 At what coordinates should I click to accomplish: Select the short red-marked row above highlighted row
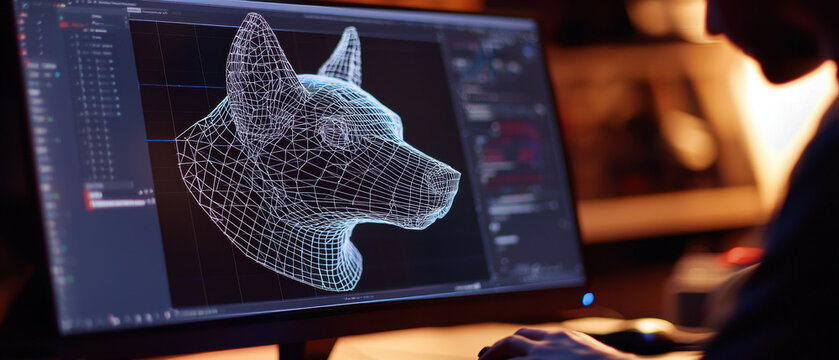point(95,195)
